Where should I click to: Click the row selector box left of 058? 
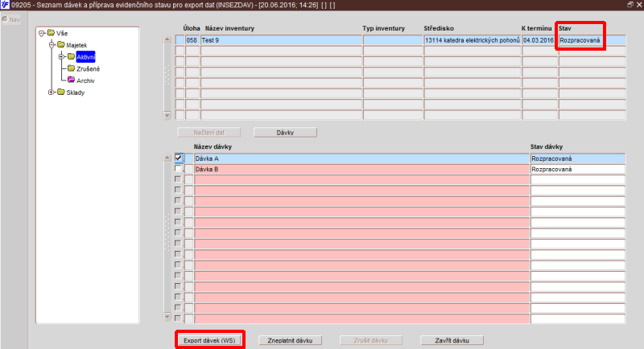point(180,40)
